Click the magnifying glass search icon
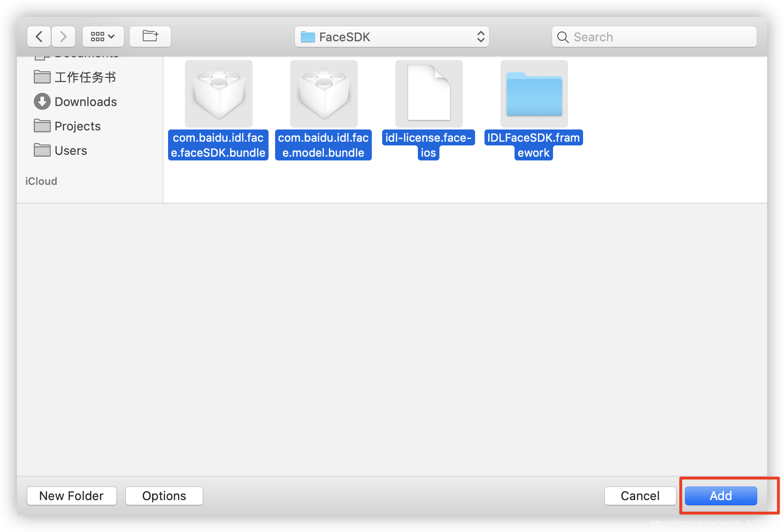 (563, 37)
